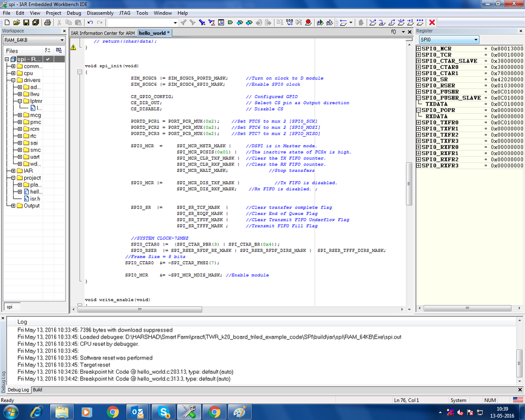The height and width of the screenshot is (420, 525).
Task: Open the JTAG menu
Action: point(125,13)
